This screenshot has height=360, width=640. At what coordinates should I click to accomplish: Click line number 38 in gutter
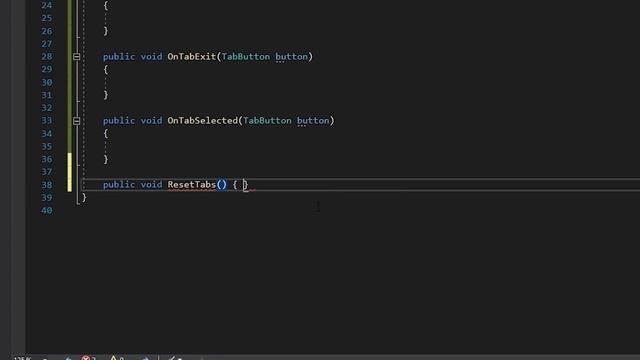click(x=47, y=184)
